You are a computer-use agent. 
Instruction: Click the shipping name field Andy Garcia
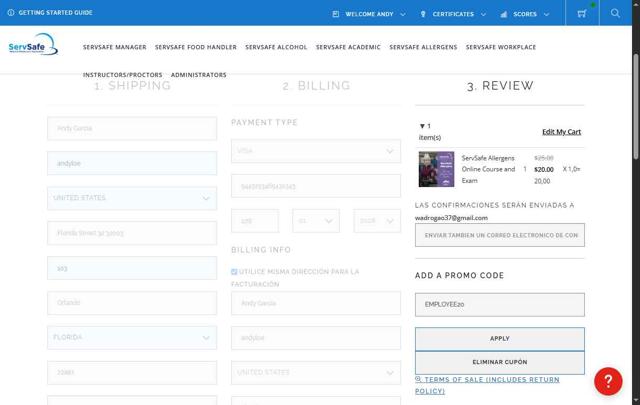(x=132, y=128)
